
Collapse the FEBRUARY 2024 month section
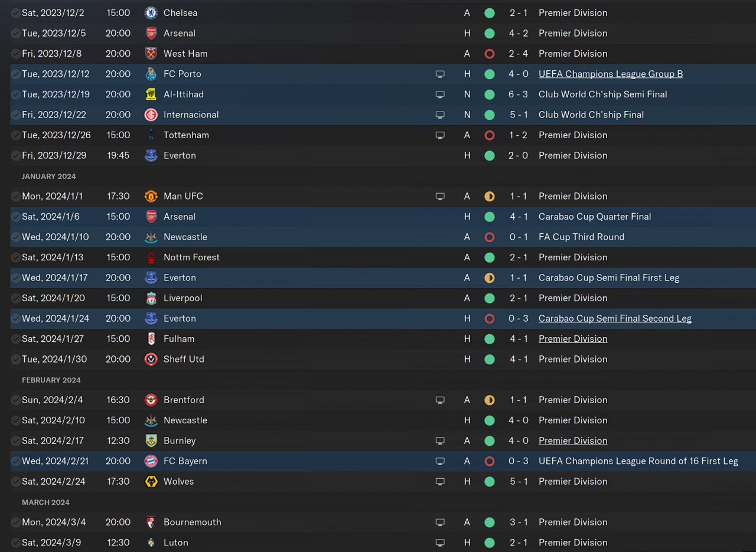[51, 380]
